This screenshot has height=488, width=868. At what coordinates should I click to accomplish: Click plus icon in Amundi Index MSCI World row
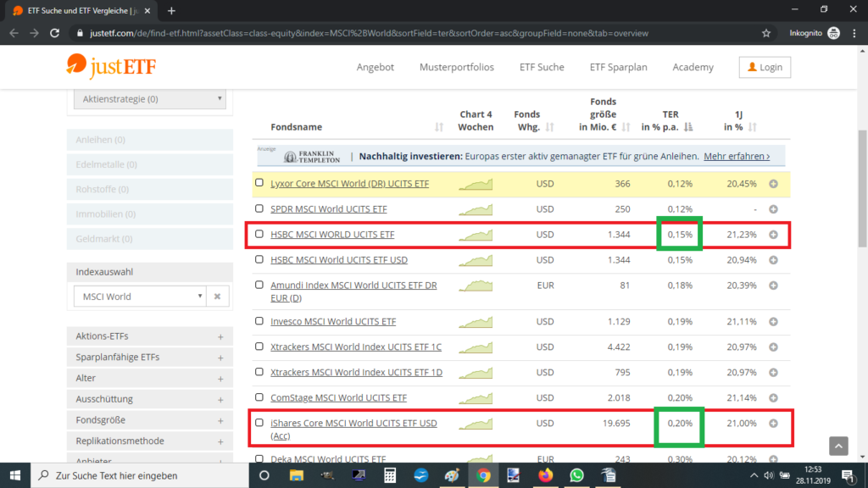click(773, 286)
